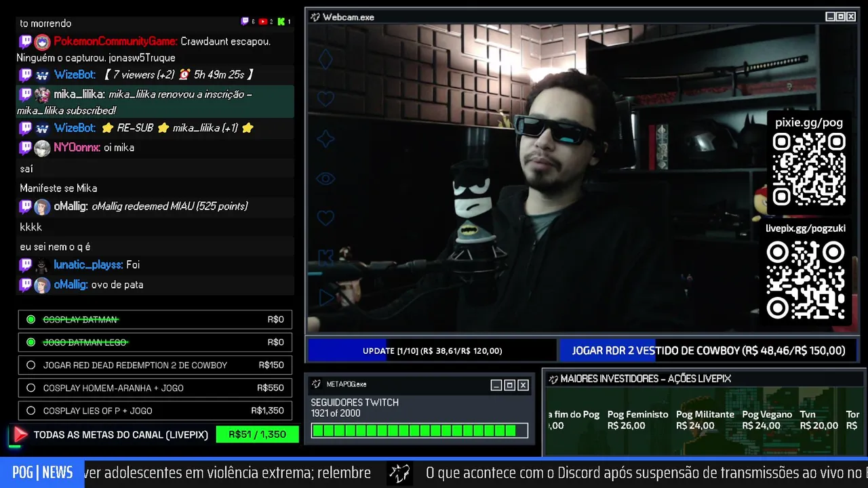Image resolution: width=868 pixels, height=488 pixels.
Task: Click the QR code under livepix.gg/pogzuki
Action: [806, 280]
